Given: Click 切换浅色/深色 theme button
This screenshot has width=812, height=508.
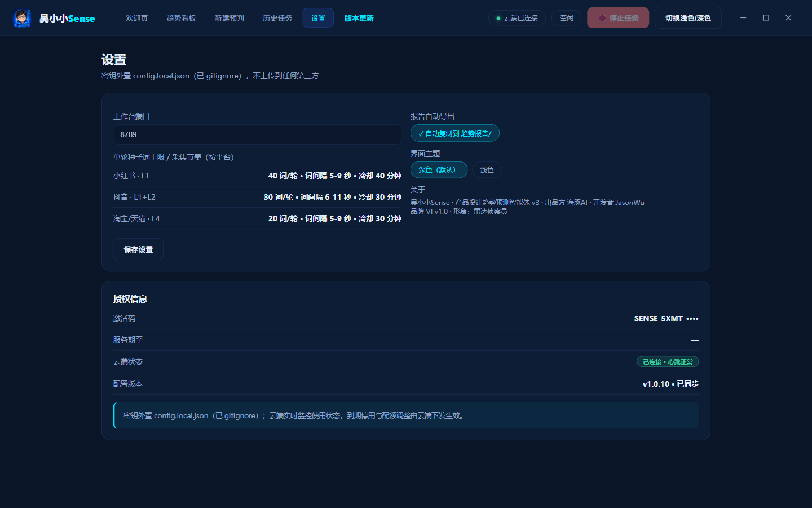Looking at the screenshot, I should (x=688, y=18).
